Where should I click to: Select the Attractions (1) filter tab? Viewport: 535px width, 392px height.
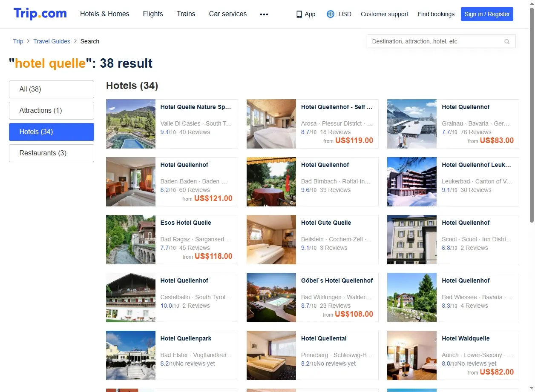52,111
